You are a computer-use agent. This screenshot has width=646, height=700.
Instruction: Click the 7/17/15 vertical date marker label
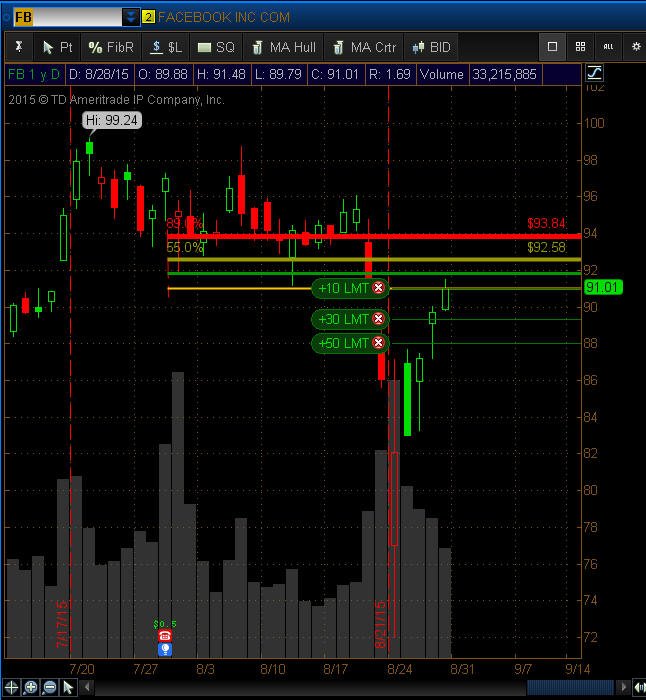62,624
